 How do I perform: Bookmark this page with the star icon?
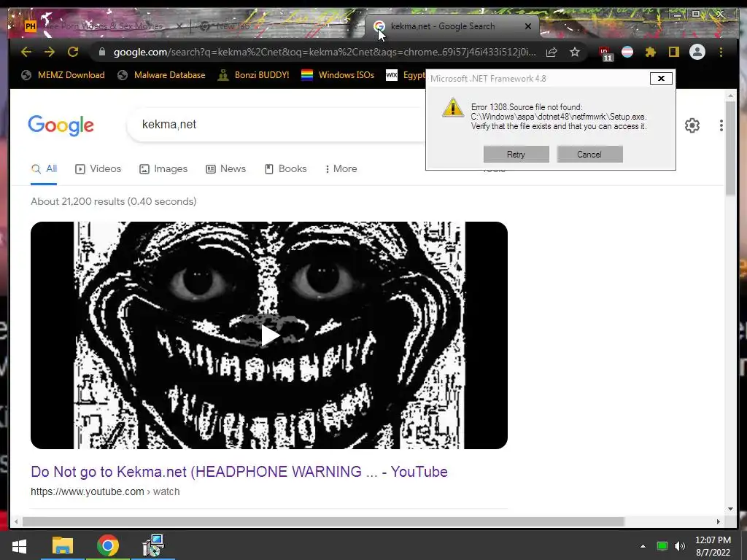[x=575, y=52]
